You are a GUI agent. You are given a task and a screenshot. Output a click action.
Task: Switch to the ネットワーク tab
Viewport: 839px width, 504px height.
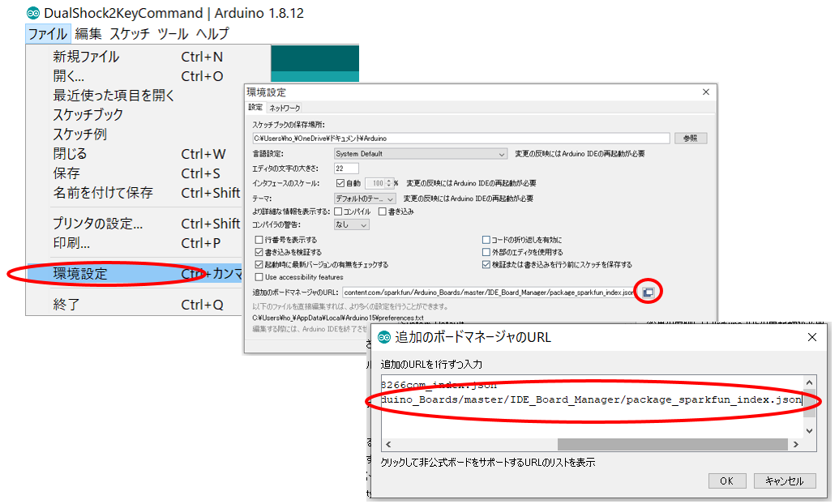[285, 108]
